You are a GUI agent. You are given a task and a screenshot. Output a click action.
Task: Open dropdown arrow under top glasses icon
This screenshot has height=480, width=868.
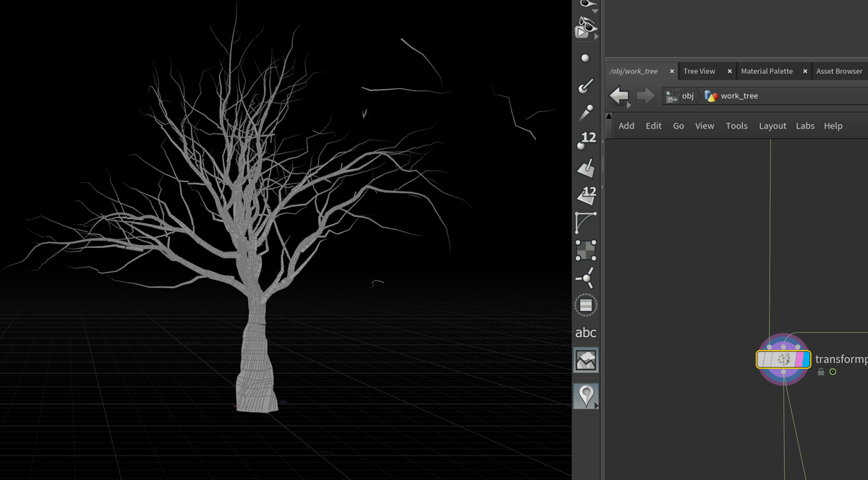pyautogui.click(x=595, y=12)
